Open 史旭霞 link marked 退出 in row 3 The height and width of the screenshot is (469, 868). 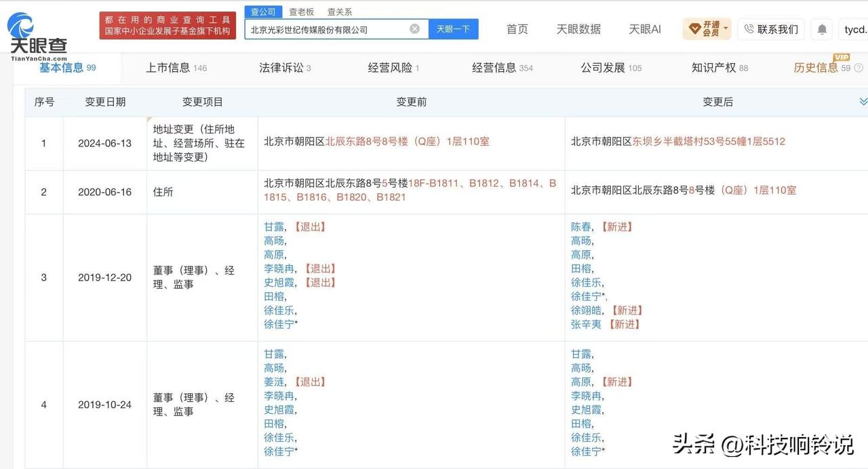[x=279, y=282]
